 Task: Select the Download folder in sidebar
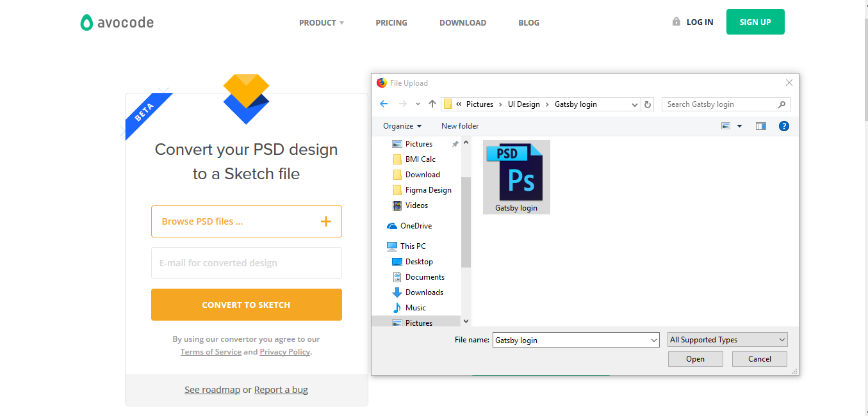(x=423, y=175)
